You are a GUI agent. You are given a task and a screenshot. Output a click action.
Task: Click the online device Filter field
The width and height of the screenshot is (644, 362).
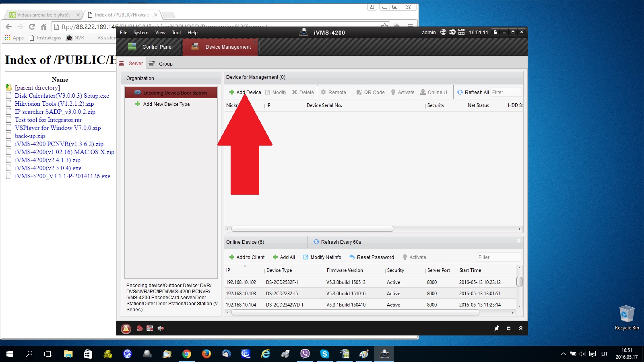click(499, 257)
